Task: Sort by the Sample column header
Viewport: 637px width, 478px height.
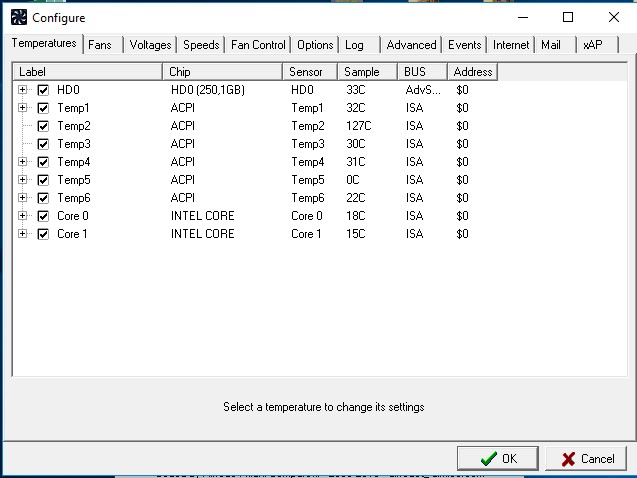Action: click(x=366, y=72)
